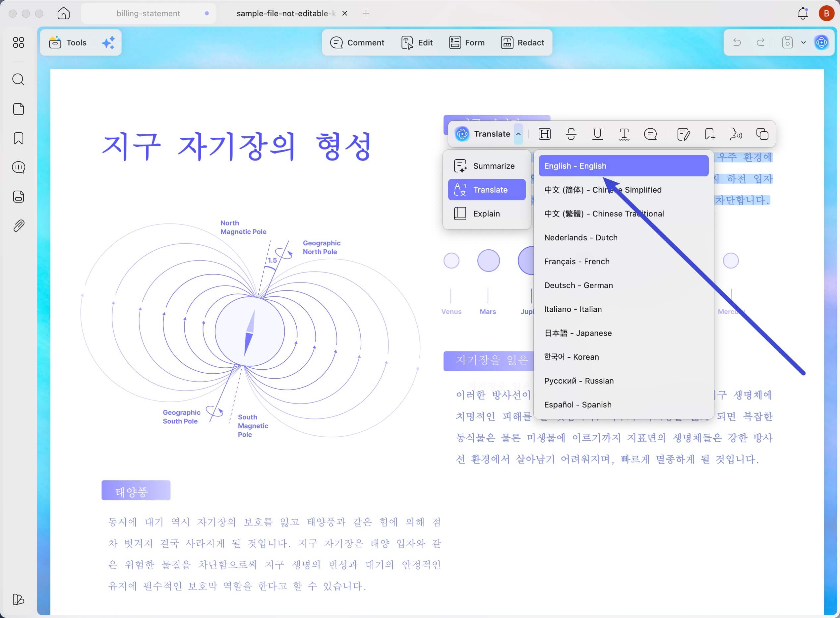Open the notifications bell
This screenshot has width=840, height=618.
[803, 14]
